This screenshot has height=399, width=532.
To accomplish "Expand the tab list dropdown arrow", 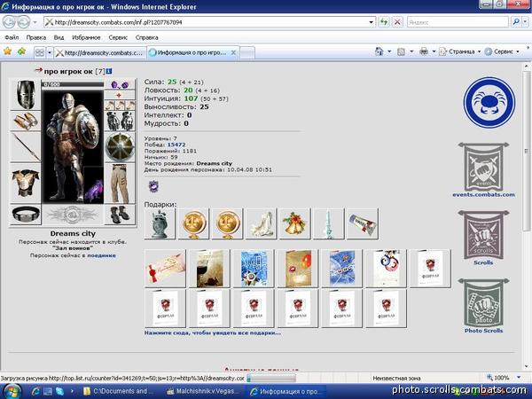I will [50, 52].
